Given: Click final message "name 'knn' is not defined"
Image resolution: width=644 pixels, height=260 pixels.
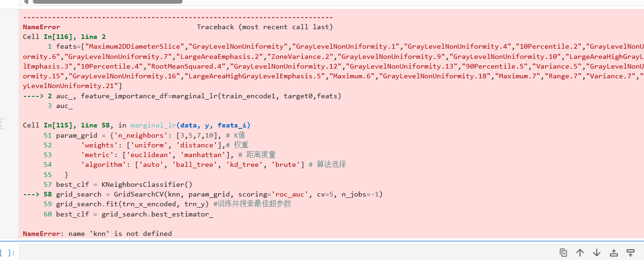Looking at the screenshot, I should click(120, 234).
